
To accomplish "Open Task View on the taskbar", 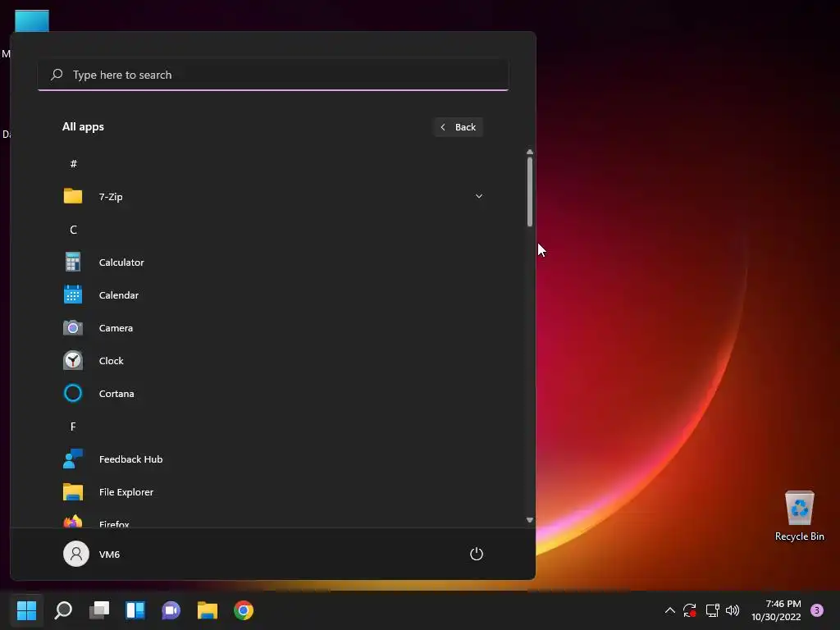I will (99, 609).
